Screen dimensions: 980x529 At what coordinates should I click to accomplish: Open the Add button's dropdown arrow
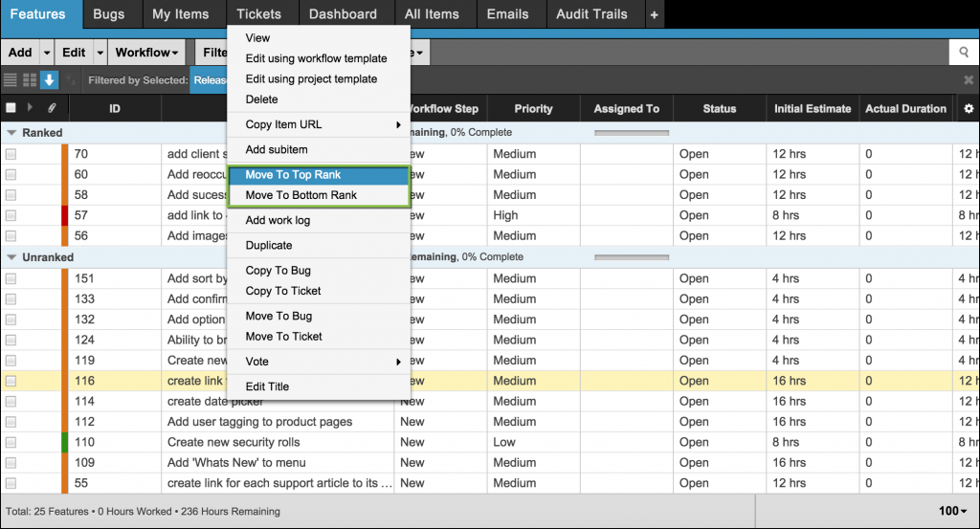click(x=47, y=53)
